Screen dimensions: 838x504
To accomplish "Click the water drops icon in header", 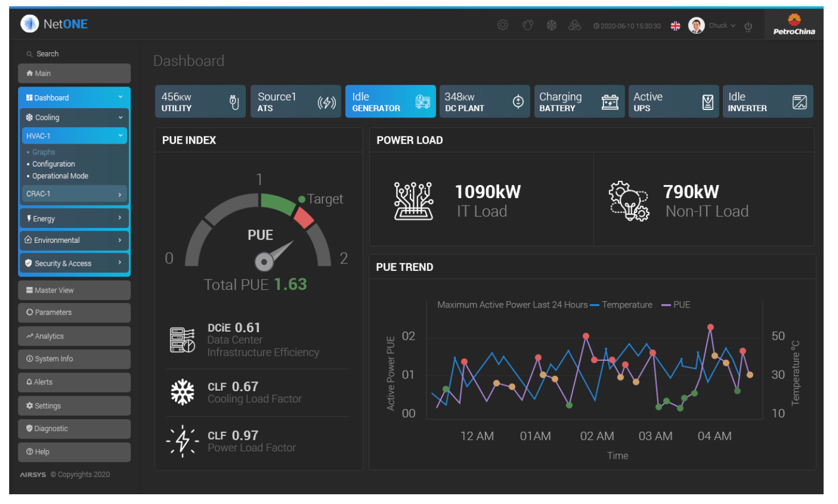I will coord(527,25).
